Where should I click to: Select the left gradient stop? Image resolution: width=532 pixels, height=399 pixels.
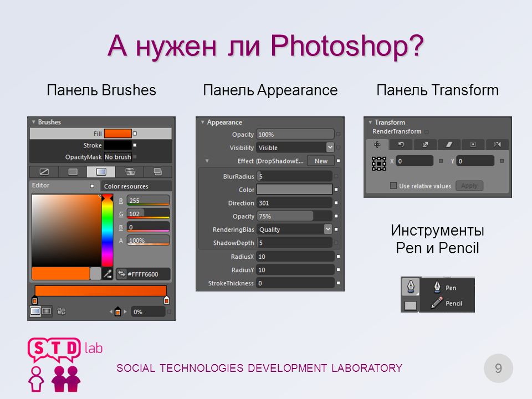pos(34,300)
